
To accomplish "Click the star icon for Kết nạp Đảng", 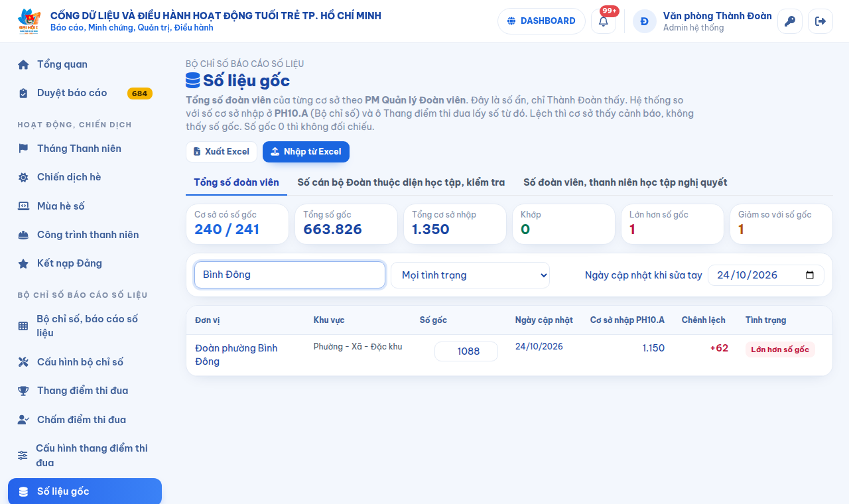I will click(23, 263).
